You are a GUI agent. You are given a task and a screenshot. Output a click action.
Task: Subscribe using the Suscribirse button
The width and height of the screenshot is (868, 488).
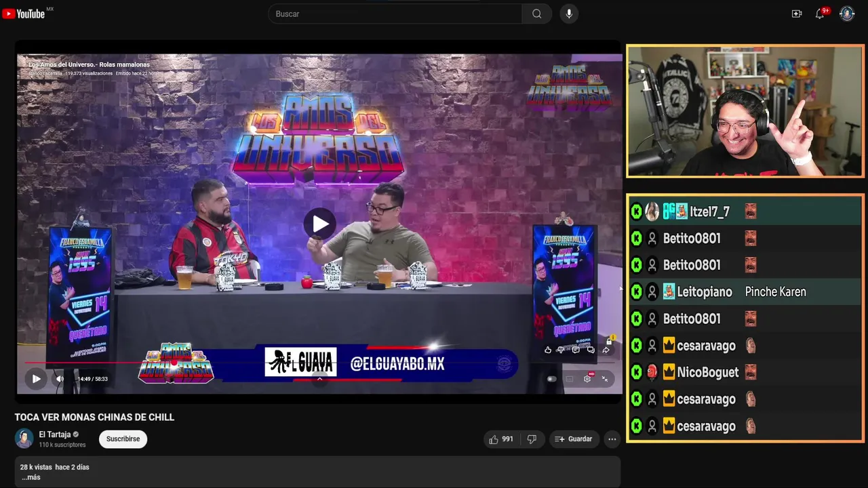click(x=123, y=439)
